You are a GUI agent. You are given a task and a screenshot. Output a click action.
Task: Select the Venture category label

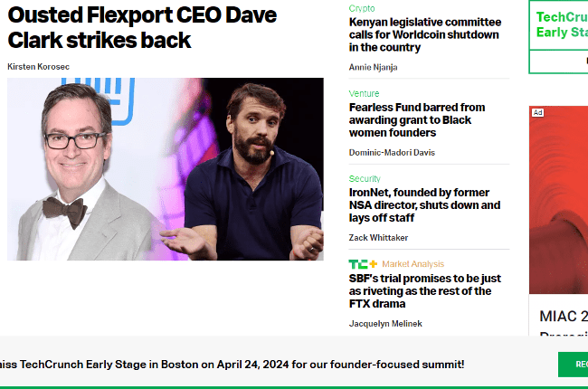365,93
